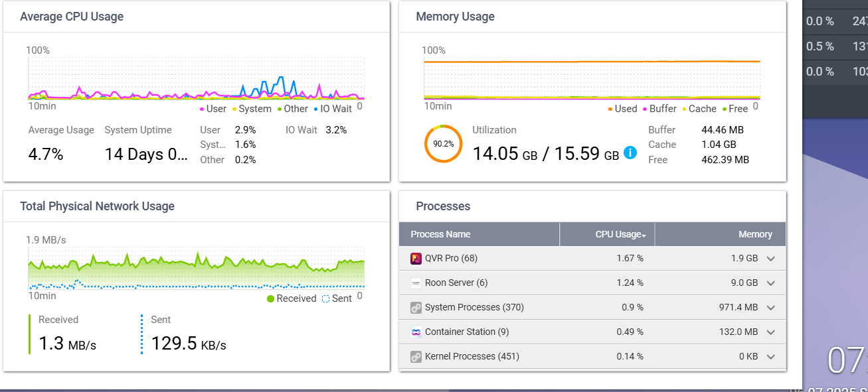Click the 44.46 MB buffer value

pyautogui.click(x=722, y=130)
